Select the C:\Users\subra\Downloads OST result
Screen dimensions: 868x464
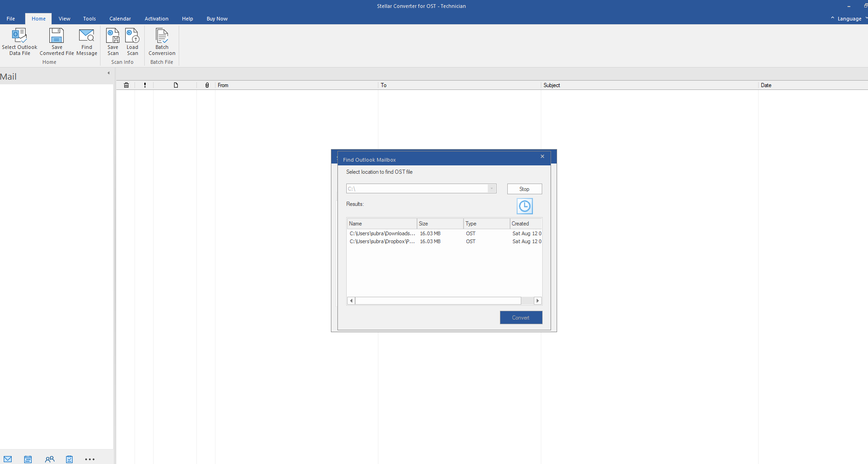pos(444,233)
